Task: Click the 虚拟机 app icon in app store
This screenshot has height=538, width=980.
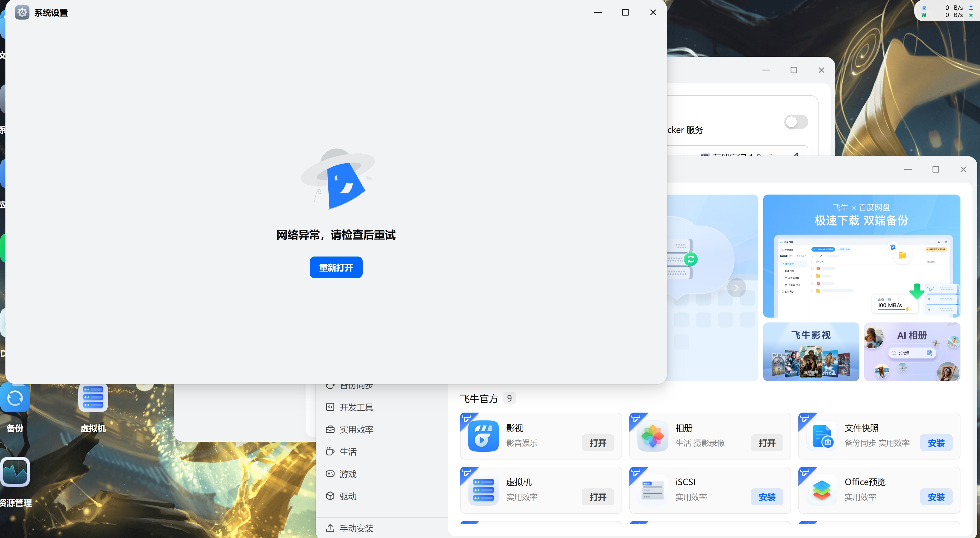Action: (482, 490)
